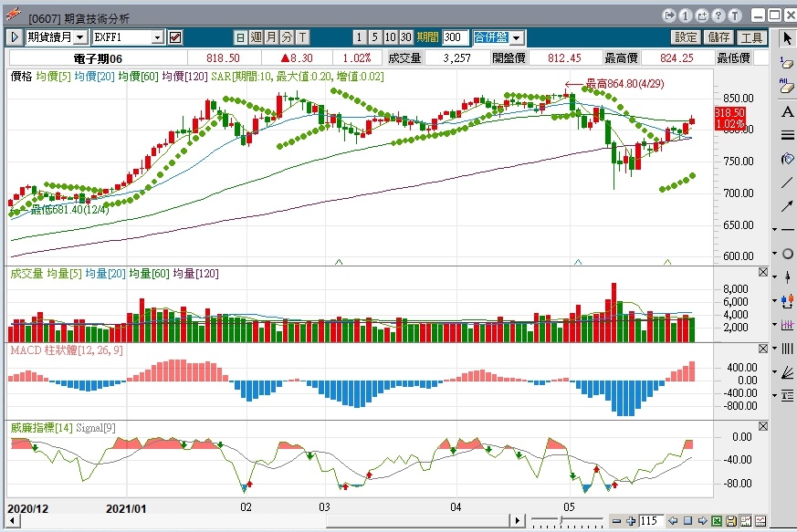This screenshot has width=797, height=532.
Task: Toggle the chart-with-table layout icon
Action: pyautogui.click(x=760, y=520)
